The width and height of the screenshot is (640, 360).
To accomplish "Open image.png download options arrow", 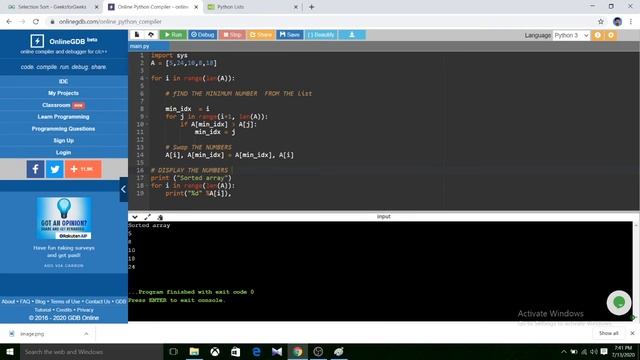I will [86, 334].
